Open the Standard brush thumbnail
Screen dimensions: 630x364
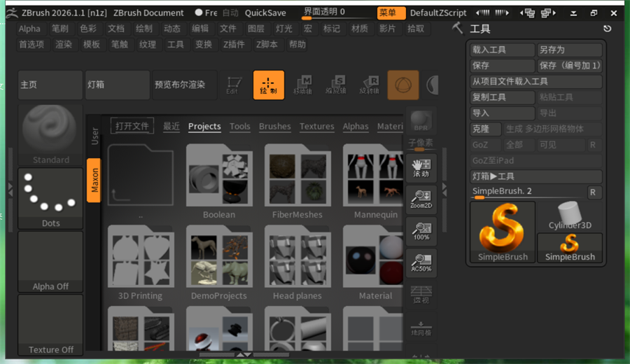point(50,135)
